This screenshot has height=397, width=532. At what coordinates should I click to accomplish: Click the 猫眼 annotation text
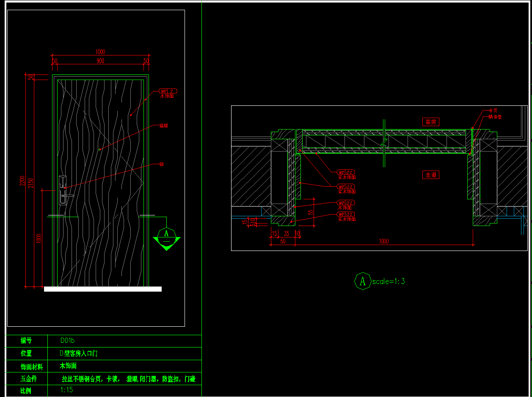coord(164,126)
